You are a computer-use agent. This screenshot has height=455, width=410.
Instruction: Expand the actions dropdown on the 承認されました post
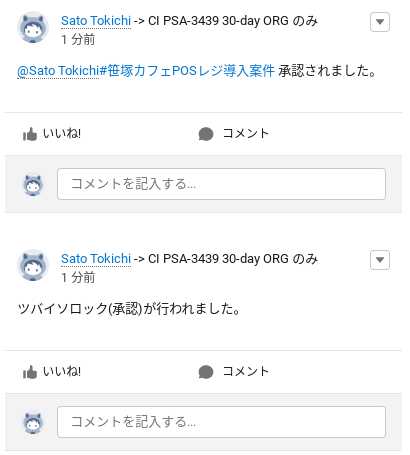click(380, 22)
